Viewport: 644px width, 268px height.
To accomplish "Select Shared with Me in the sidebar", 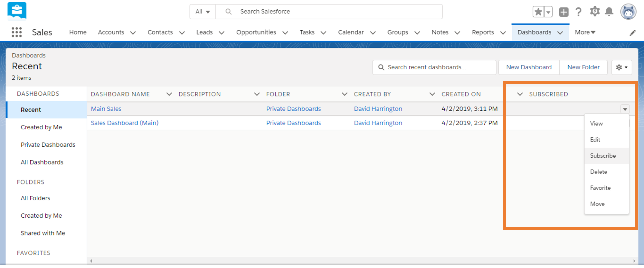I will click(43, 233).
